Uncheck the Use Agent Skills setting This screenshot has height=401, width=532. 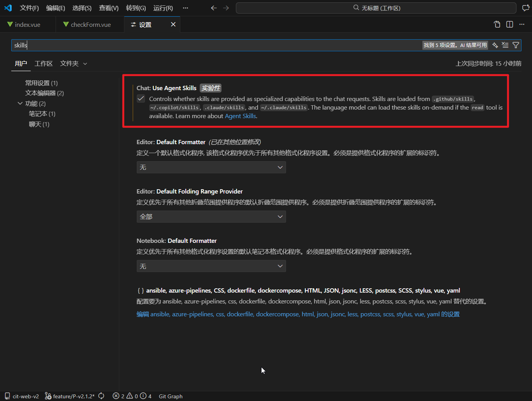pos(141,98)
